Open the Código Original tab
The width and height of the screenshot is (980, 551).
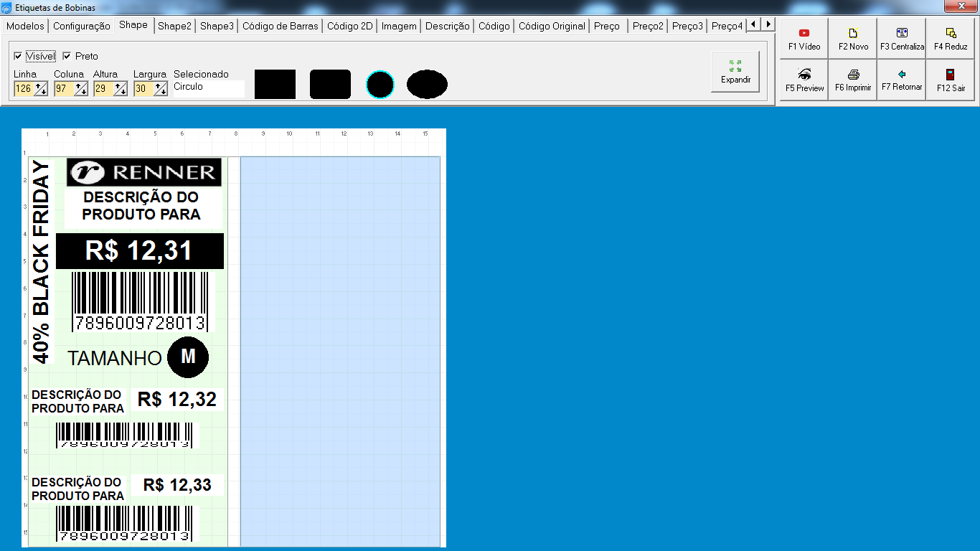click(x=552, y=26)
